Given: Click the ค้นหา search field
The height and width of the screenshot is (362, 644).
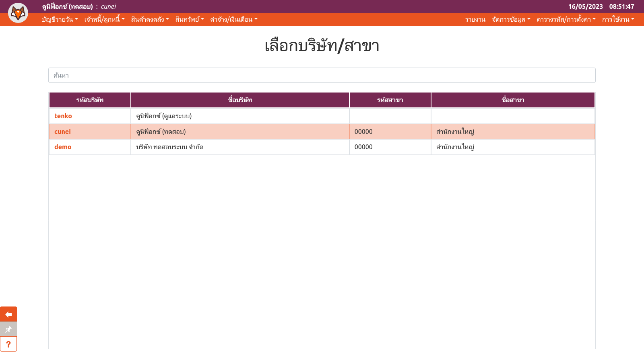Looking at the screenshot, I should pos(322,75).
